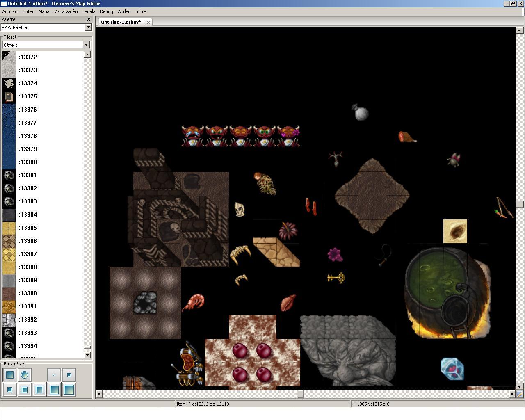Close the Palette panel

[89, 19]
